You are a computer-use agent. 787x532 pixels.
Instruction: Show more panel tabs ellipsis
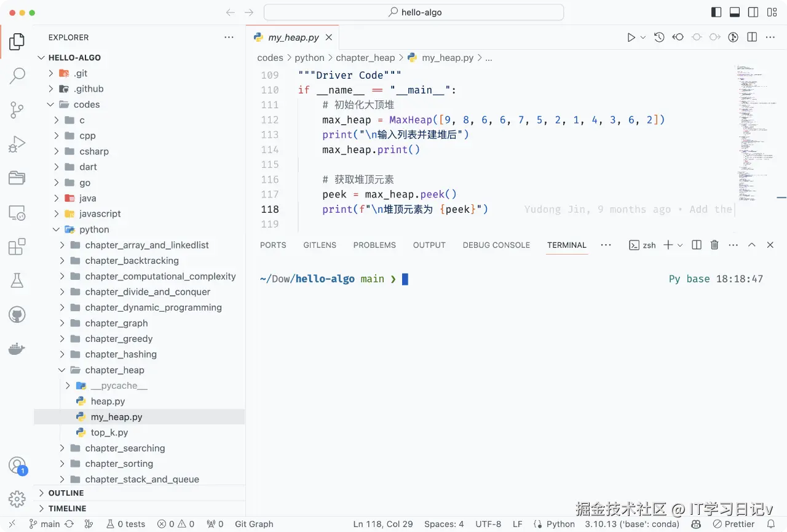pos(606,245)
